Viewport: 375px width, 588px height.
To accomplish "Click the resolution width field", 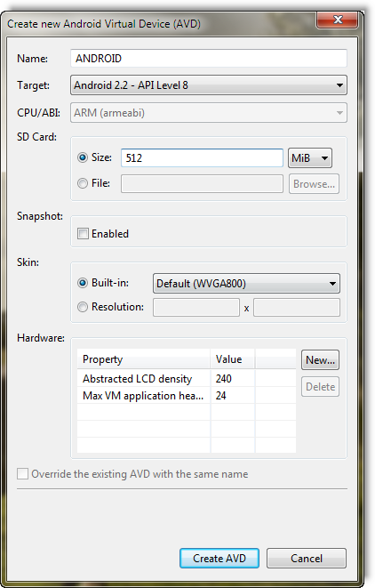I will [x=196, y=308].
